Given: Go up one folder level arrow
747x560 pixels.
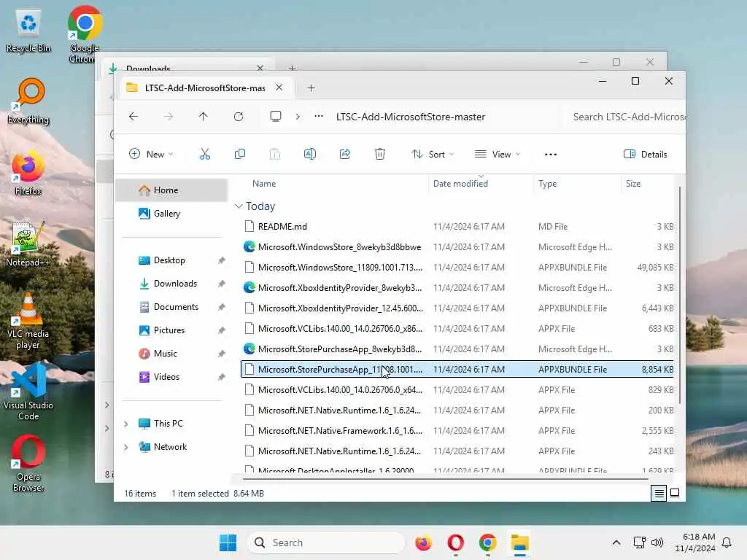Looking at the screenshot, I should (x=204, y=117).
